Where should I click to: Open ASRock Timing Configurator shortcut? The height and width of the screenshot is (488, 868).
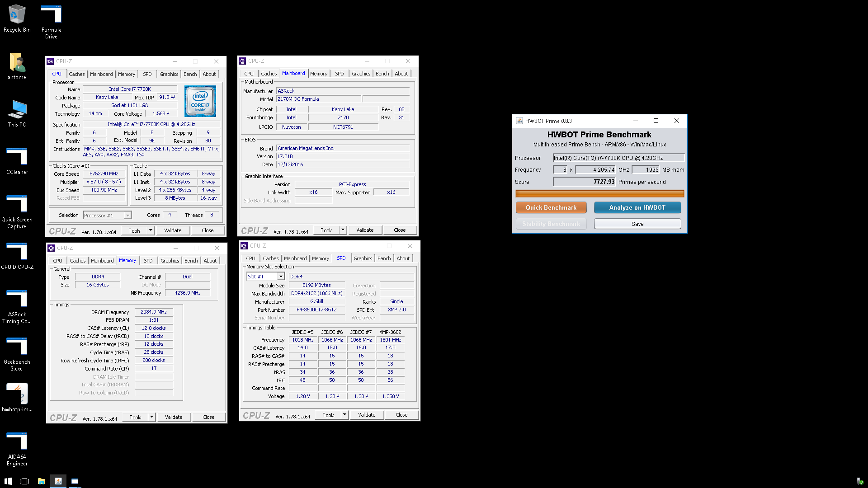(17, 306)
